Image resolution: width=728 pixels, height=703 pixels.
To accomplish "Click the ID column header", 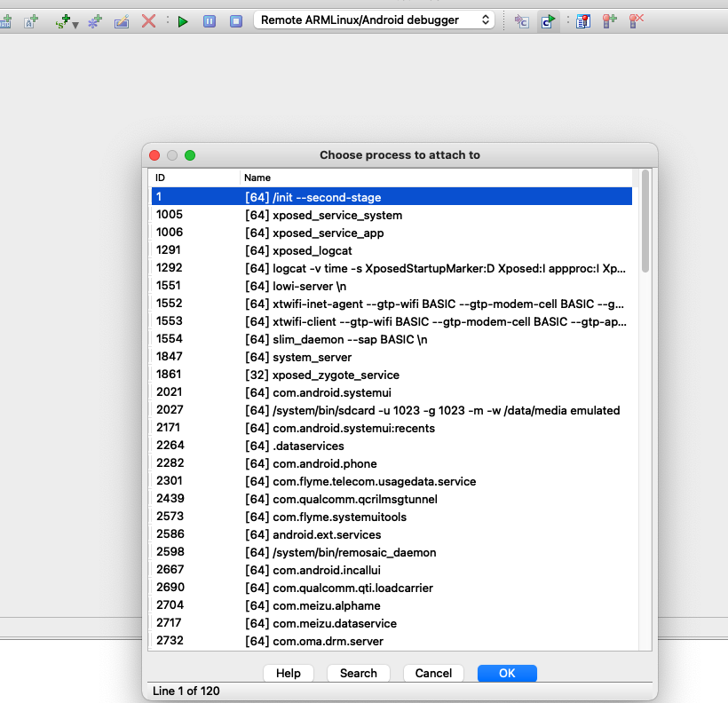I will 161,178.
